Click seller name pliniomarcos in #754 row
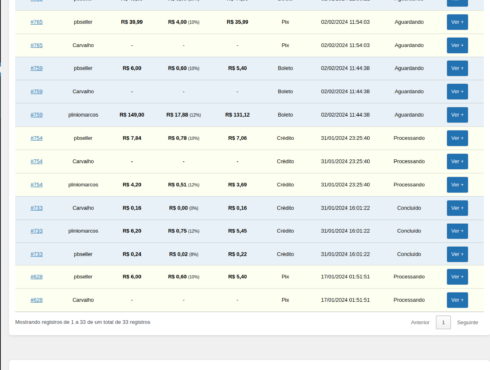The width and height of the screenshot is (490, 370). click(83, 185)
